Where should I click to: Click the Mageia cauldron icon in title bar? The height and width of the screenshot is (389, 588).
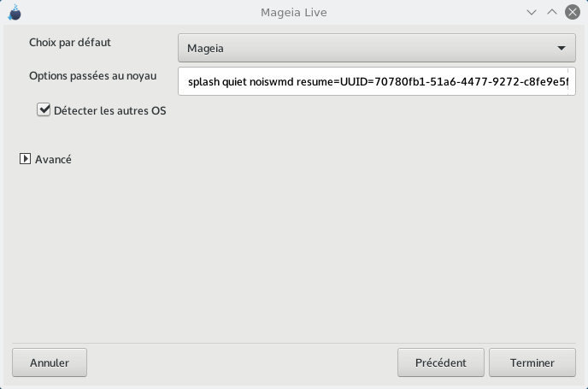point(15,12)
